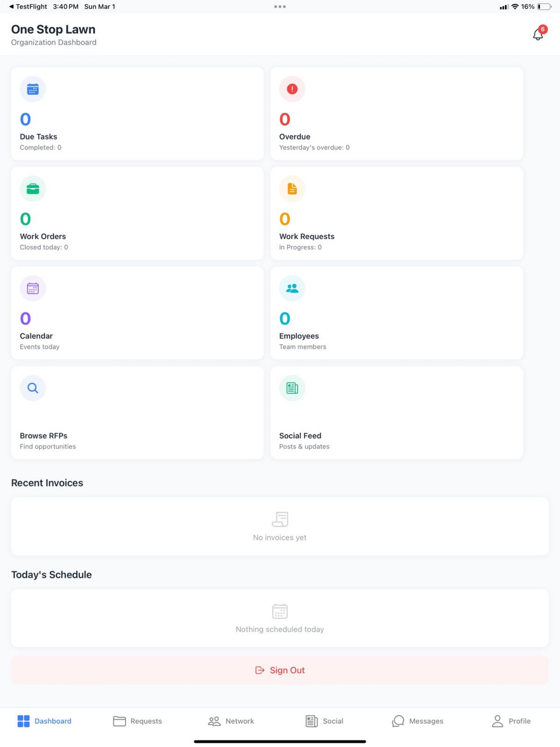560x747 pixels.
Task: Tap the orange Work Requests document icon
Action: (292, 189)
